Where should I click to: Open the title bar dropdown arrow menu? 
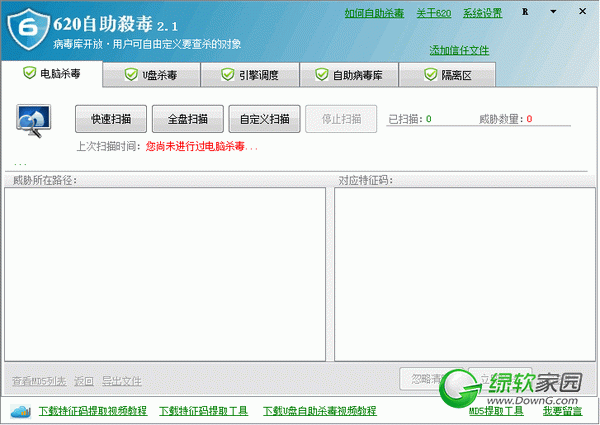(x=553, y=12)
